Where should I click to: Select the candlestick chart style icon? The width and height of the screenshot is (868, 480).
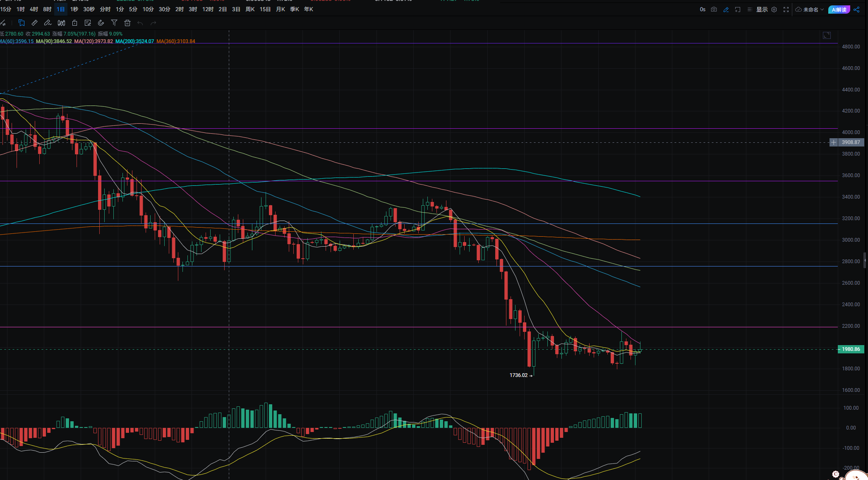click(x=61, y=23)
